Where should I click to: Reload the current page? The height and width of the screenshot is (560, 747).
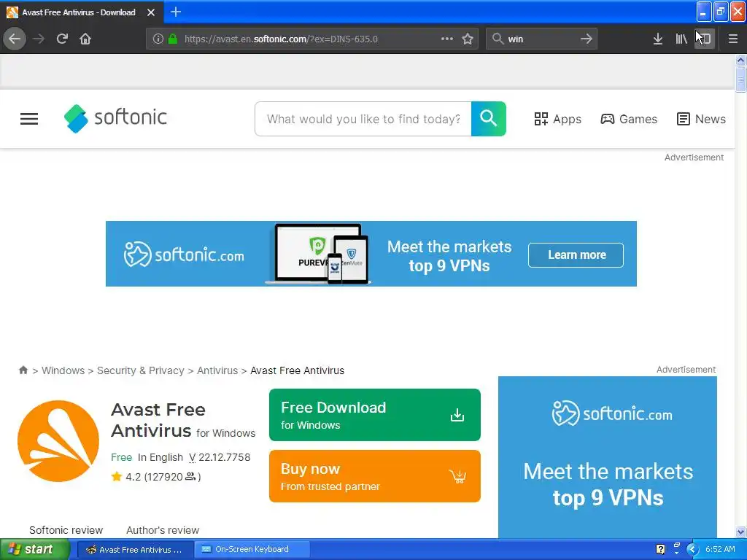tap(62, 39)
